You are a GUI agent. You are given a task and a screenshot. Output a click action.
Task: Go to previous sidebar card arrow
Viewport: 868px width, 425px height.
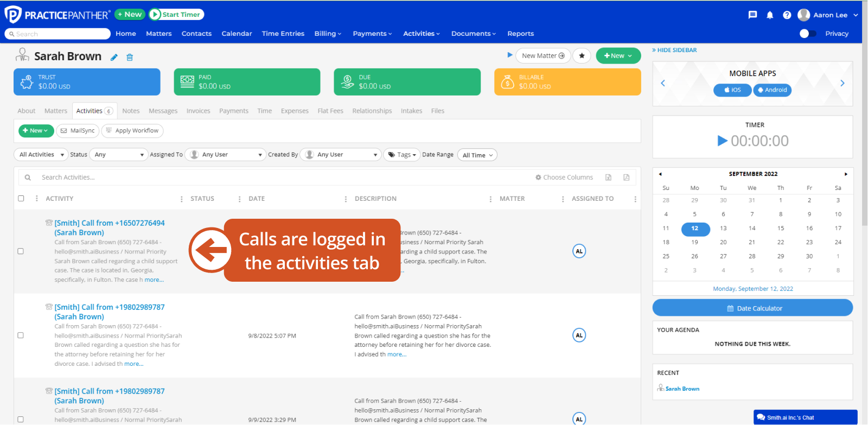tap(663, 83)
